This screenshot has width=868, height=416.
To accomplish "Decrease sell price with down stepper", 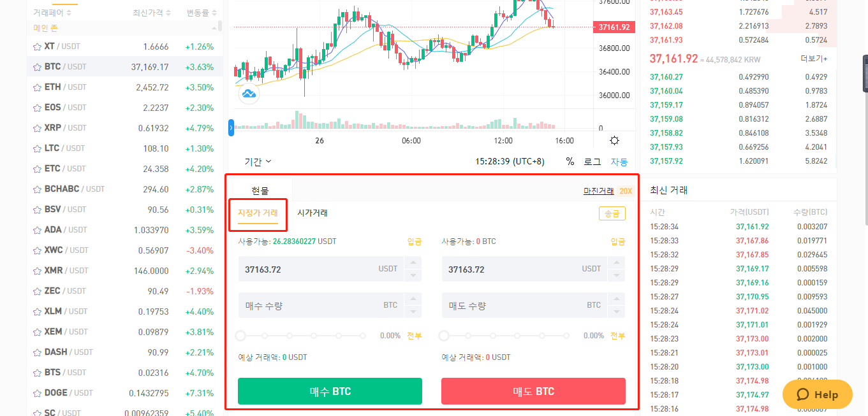I will [617, 275].
